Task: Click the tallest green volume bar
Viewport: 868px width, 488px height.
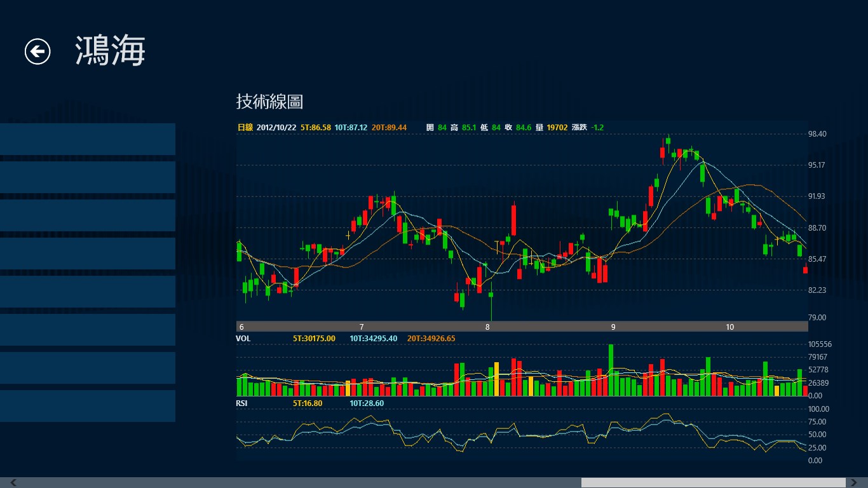Action: (x=611, y=370)
